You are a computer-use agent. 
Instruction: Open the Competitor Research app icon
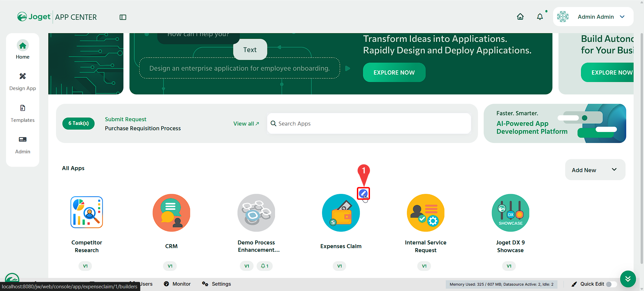coord(87,213)
